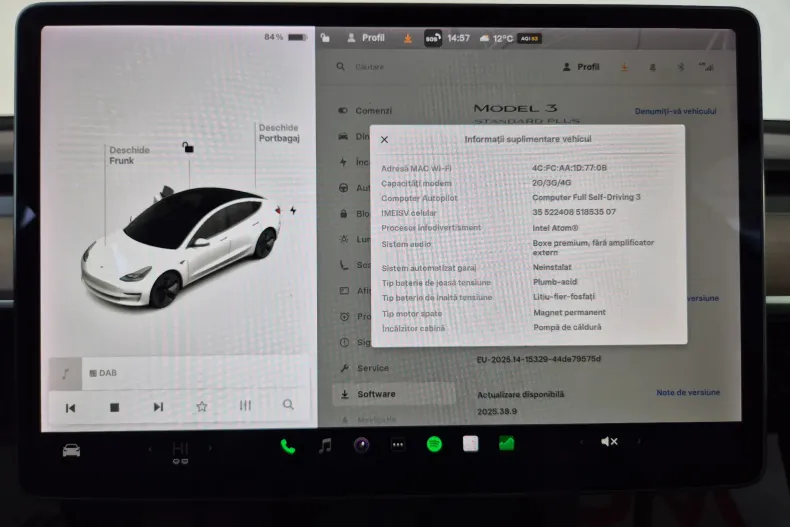Select the Software menu item

pyautogui.click(x=394, y=394)
